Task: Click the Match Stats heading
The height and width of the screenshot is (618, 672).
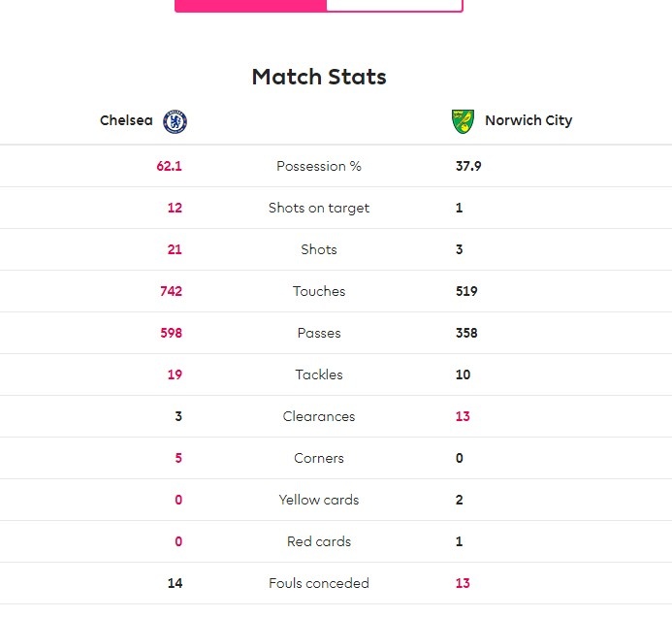Action: point(319,77)
